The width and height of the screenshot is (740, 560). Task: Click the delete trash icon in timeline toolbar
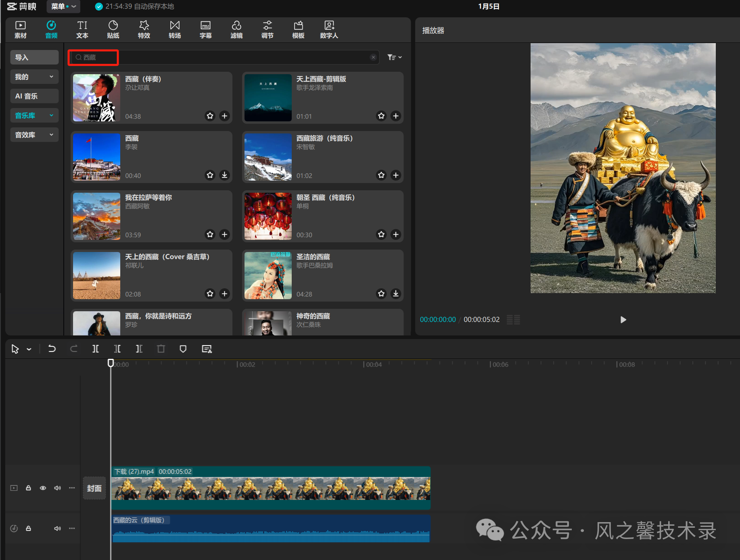point(161,349)
